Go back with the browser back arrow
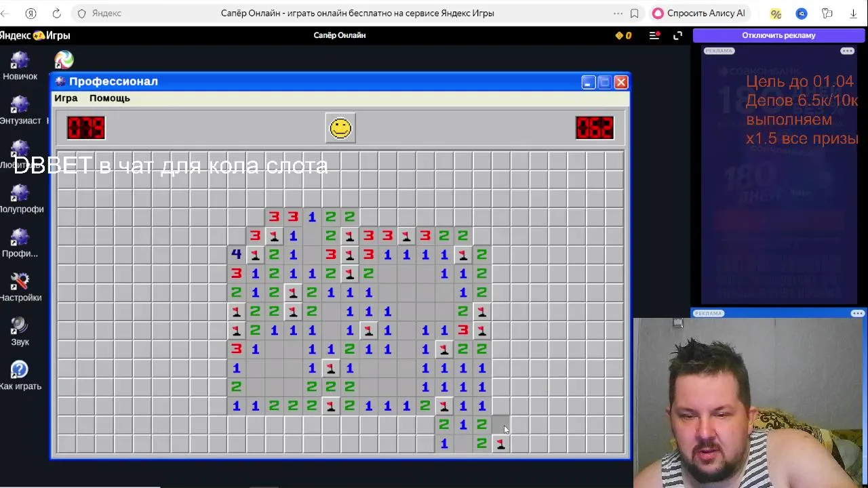Image resolution: width=868 pixels, height=488 pixels. tap(6, 14)
